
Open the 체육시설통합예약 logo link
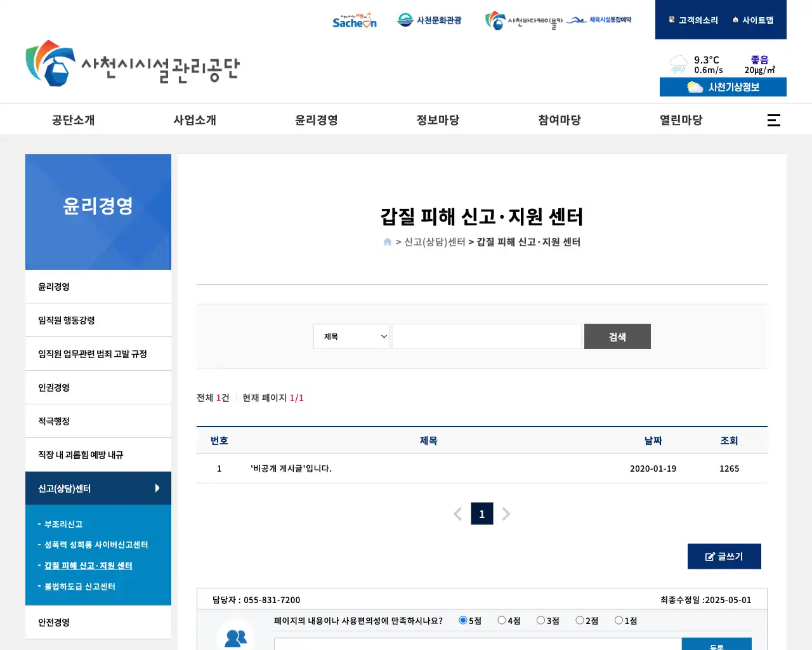click(599, 20)
